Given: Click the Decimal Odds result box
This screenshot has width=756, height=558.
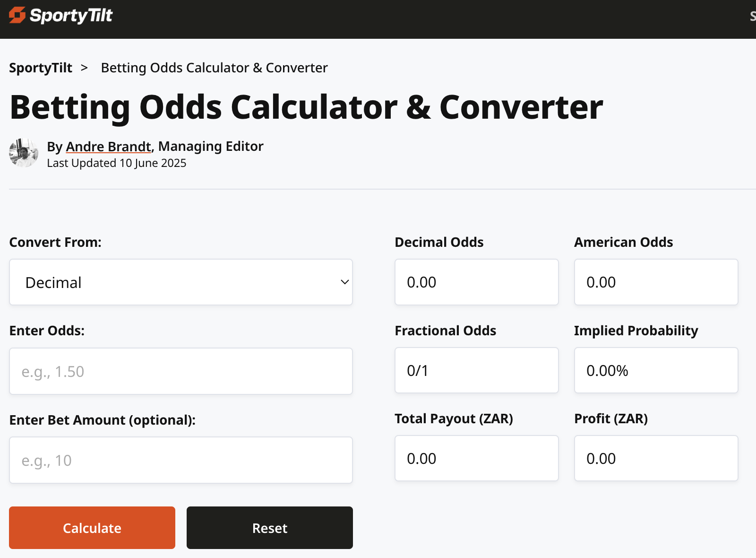Looking at the screenshot, I should (477, 282).
